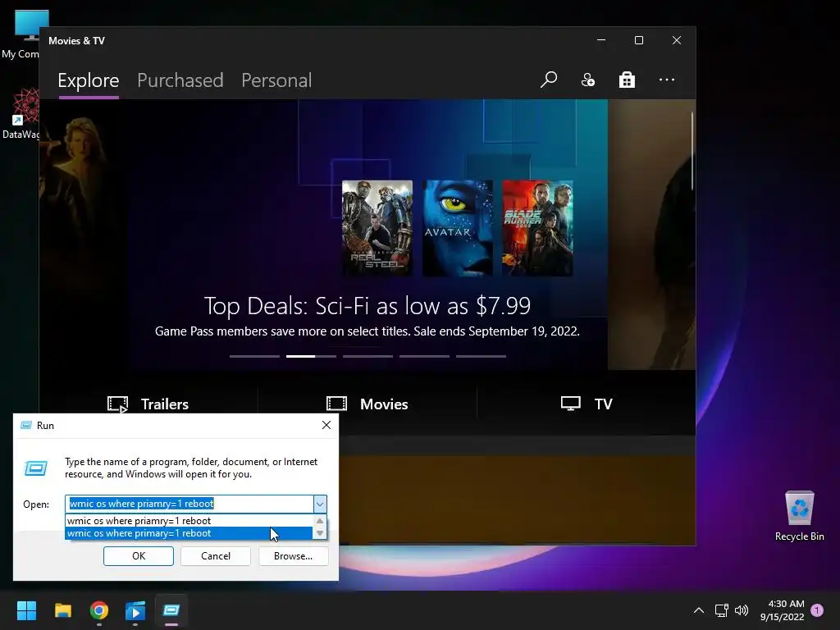This screenshot has width=840, height=630.
Task: Switch to the Purchased tab
Action: point(180,80)
